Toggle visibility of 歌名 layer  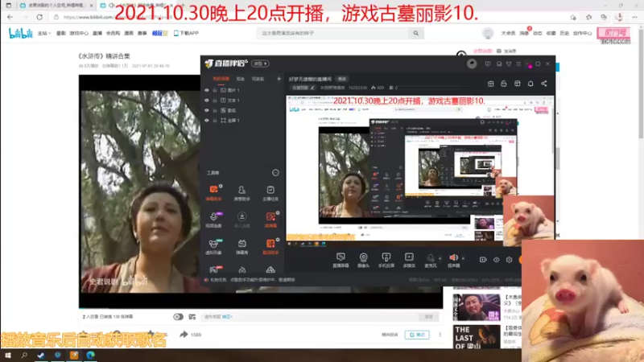pos(207,110)
